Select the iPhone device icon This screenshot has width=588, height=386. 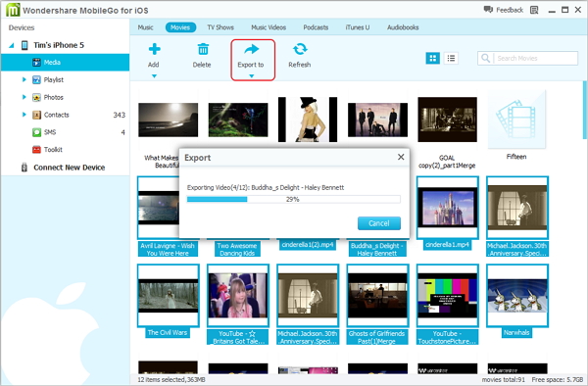click(24, 45)
